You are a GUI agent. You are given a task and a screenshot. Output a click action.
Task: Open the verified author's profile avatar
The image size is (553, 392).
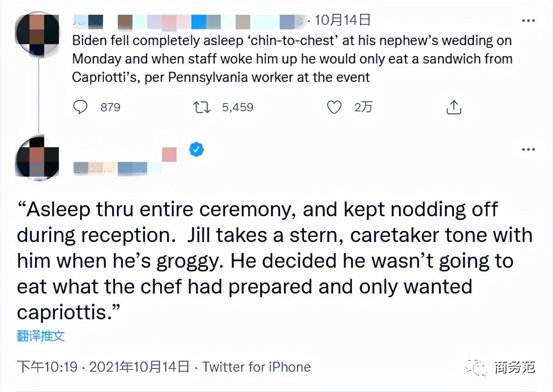[38, 156]
